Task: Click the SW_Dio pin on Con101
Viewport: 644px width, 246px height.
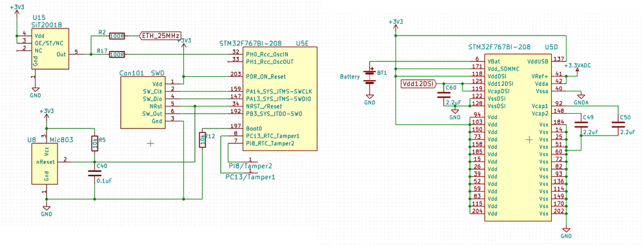Action: click(153, 99)
